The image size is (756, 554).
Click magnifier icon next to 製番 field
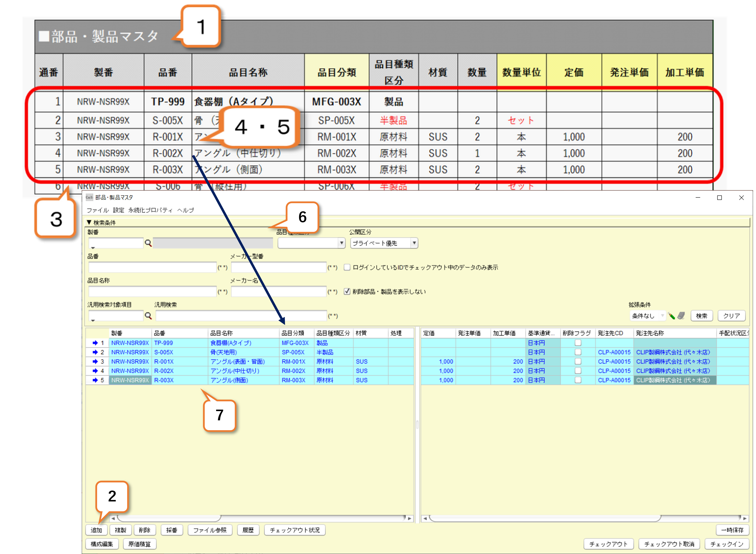[x=148, y=243]
